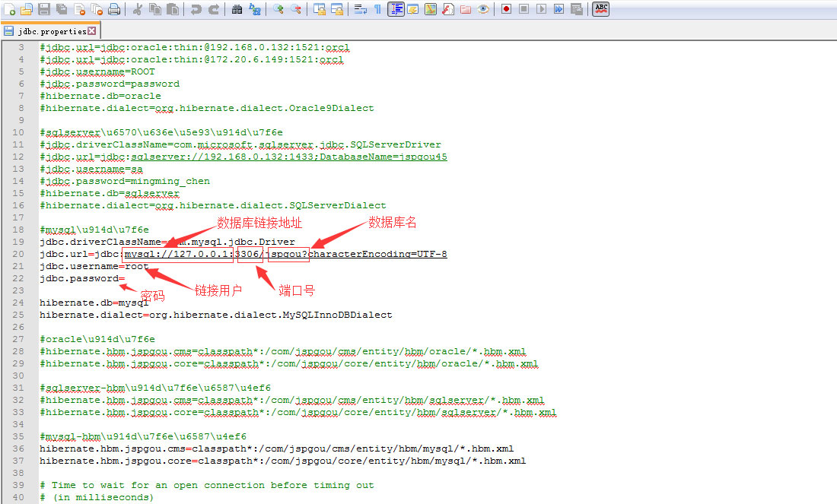This screenshot has width=837, height=504.
Task: Toggle show all characters pilcrow
Action: click(x=377, y=9)
